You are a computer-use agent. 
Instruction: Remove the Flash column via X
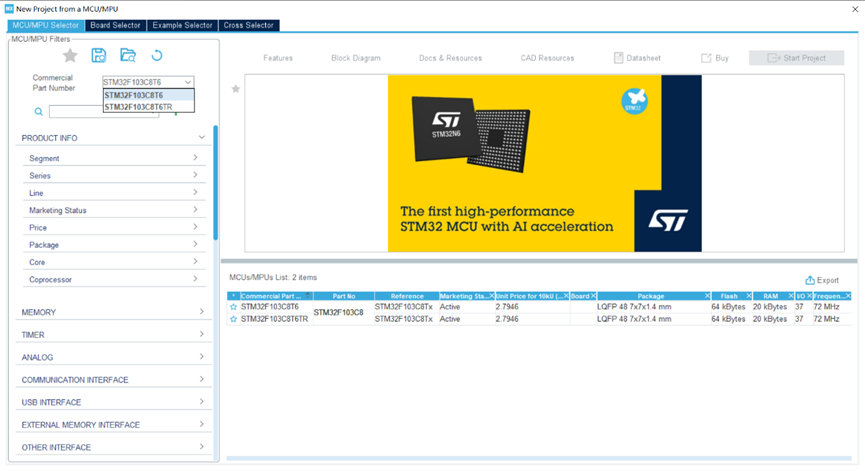pos(749,296)
